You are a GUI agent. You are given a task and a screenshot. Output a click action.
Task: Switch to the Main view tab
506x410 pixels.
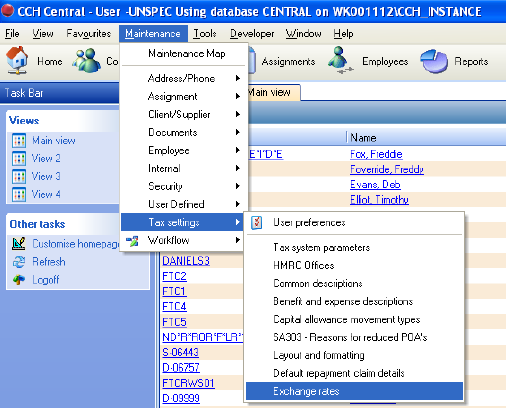coord(273,92)
